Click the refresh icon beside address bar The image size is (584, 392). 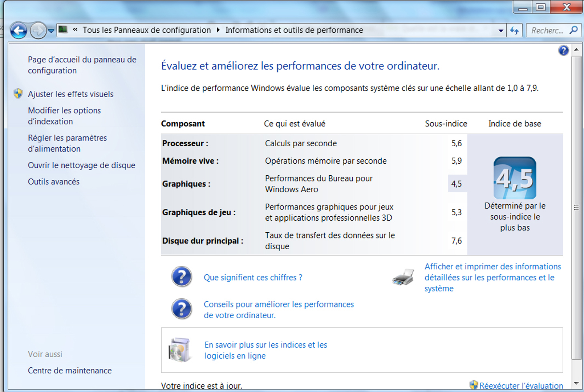514,30
